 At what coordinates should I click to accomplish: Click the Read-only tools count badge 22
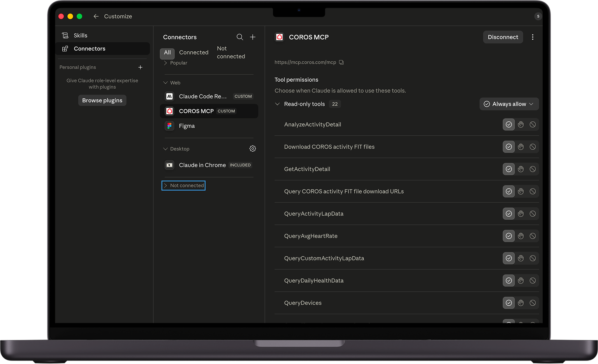pos(335,104)
